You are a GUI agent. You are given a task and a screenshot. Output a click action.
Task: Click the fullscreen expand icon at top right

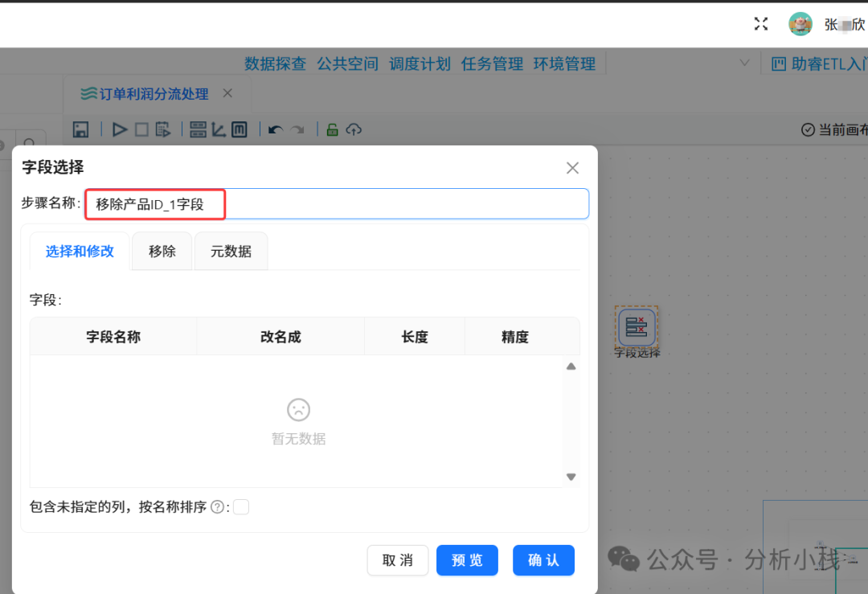click(x=761, y=24)
